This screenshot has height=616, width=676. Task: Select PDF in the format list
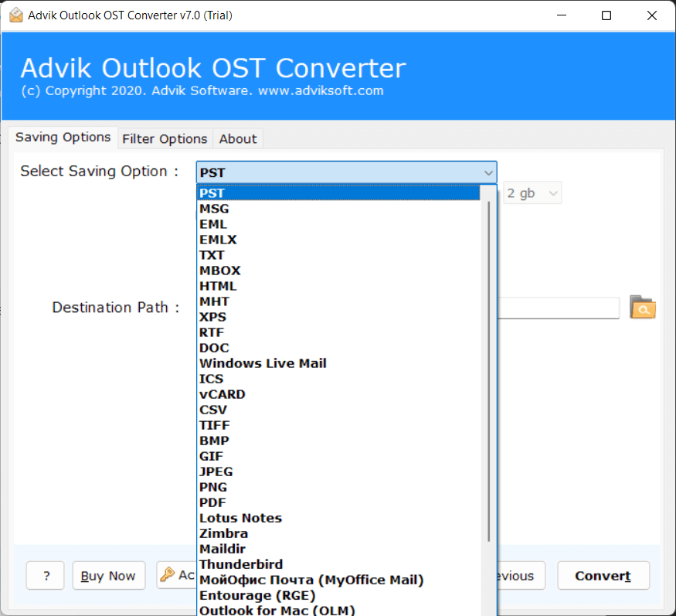tap(213, 502)
